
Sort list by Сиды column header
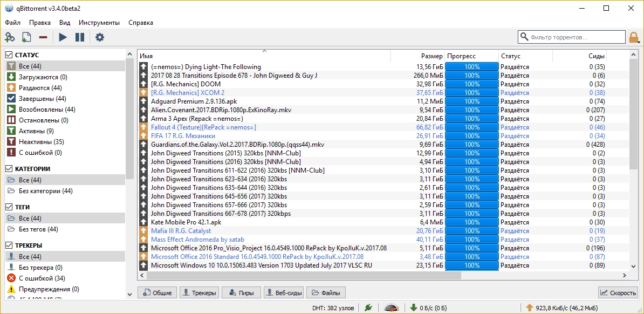point(579,56)
